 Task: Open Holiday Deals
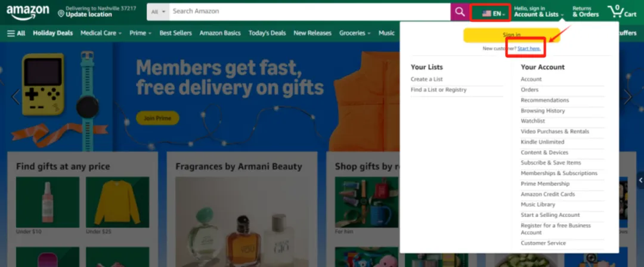coord(53,33)
